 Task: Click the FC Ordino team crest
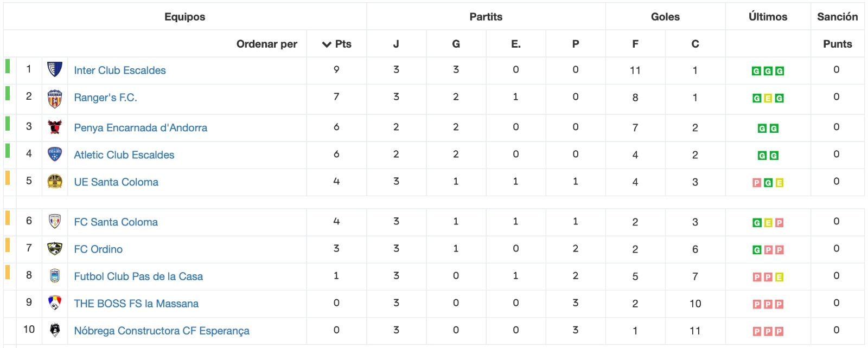click(55, 249)
